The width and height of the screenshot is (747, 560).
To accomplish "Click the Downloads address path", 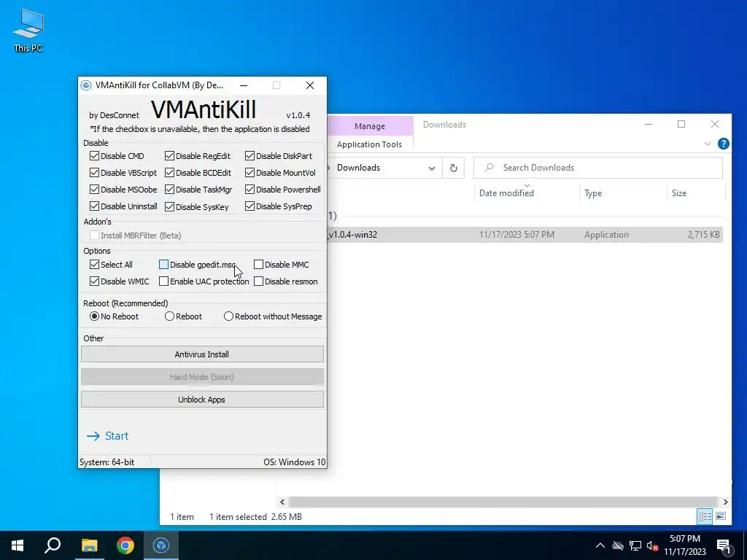I will [x=358, y=168].
